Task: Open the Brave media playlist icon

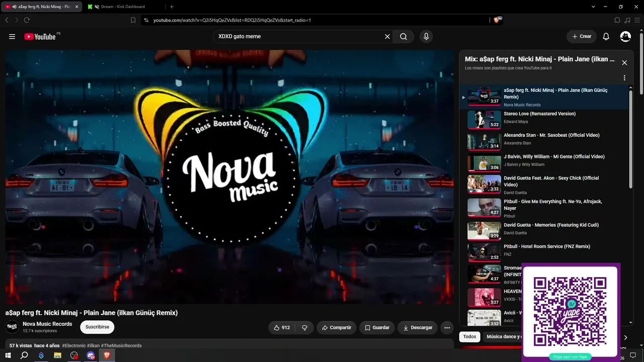Action: pyautogui.click(x=627, y=20)
